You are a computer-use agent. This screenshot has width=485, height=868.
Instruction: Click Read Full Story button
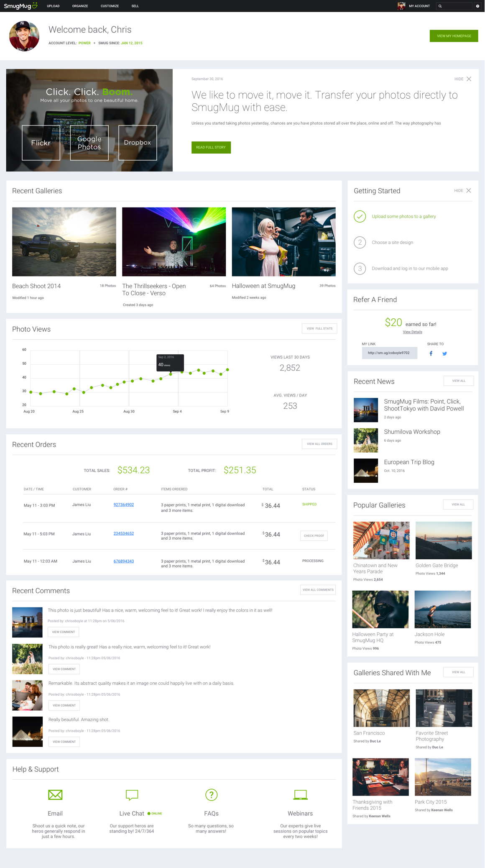[x=211, y=147]
